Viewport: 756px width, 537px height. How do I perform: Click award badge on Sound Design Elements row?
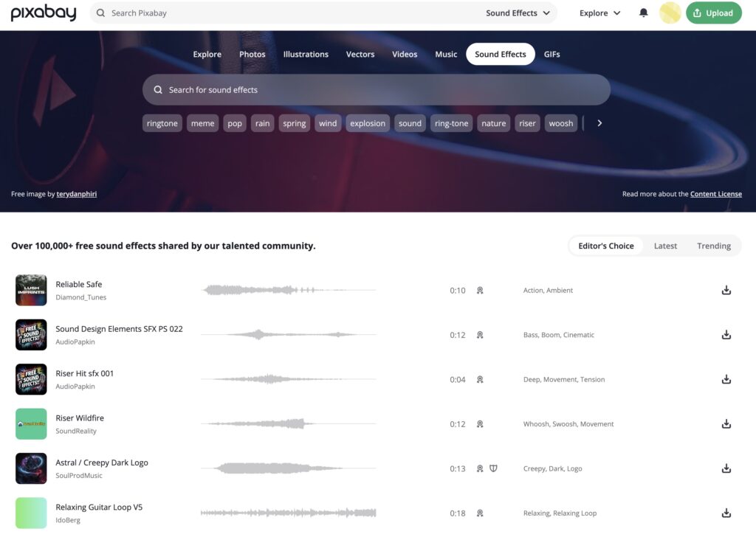(480, 335)
